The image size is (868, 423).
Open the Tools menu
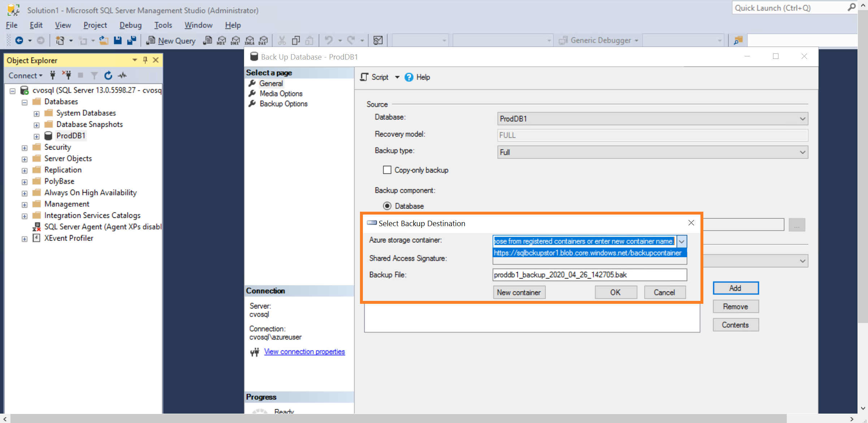[x=163, y=25]
